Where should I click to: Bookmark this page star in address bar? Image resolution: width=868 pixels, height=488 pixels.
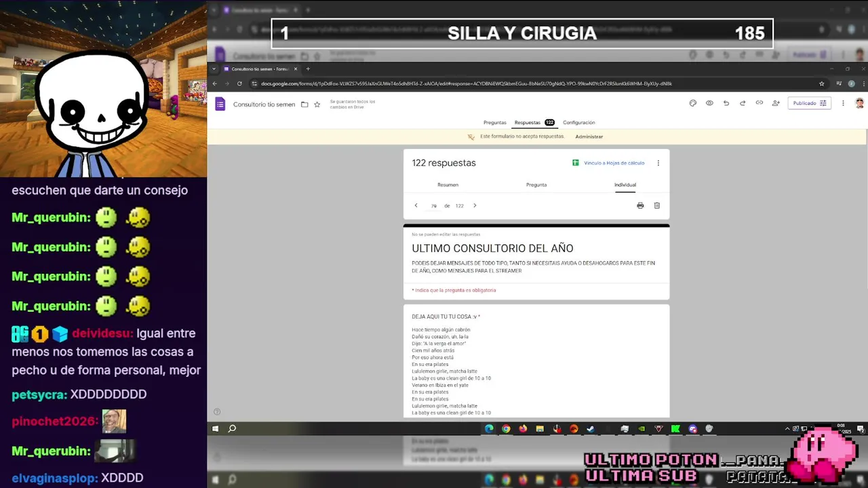(821, 83)
